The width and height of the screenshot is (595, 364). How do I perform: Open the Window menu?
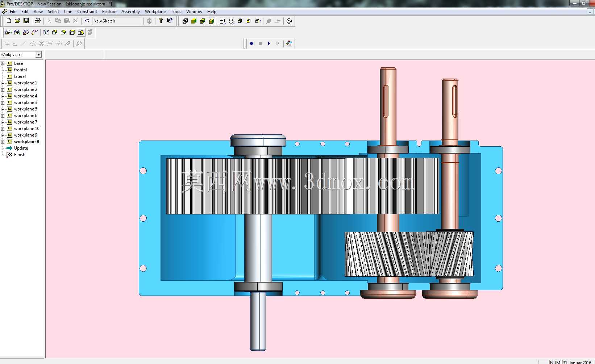(194, 12)
